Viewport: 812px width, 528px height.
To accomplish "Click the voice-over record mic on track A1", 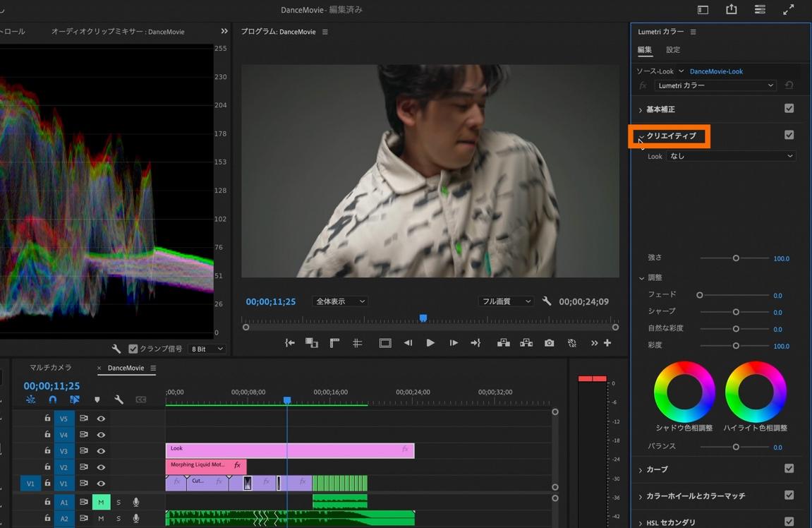I will [x=136, y=502].
